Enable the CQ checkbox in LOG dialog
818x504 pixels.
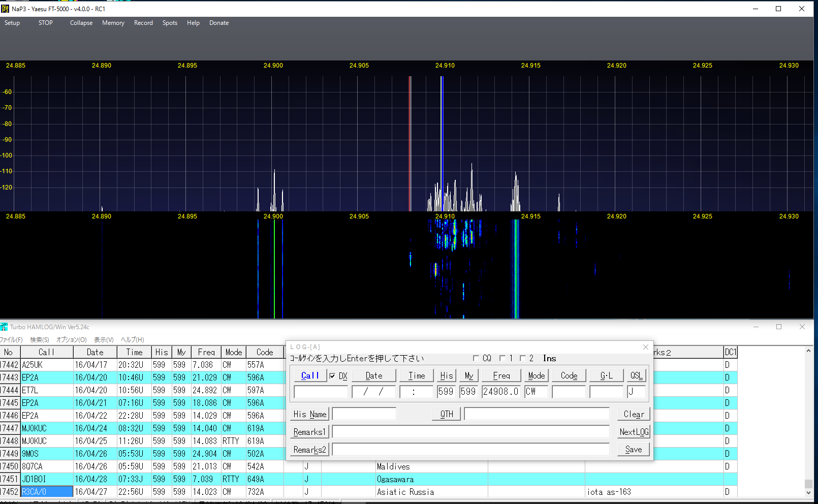point(476,358)
